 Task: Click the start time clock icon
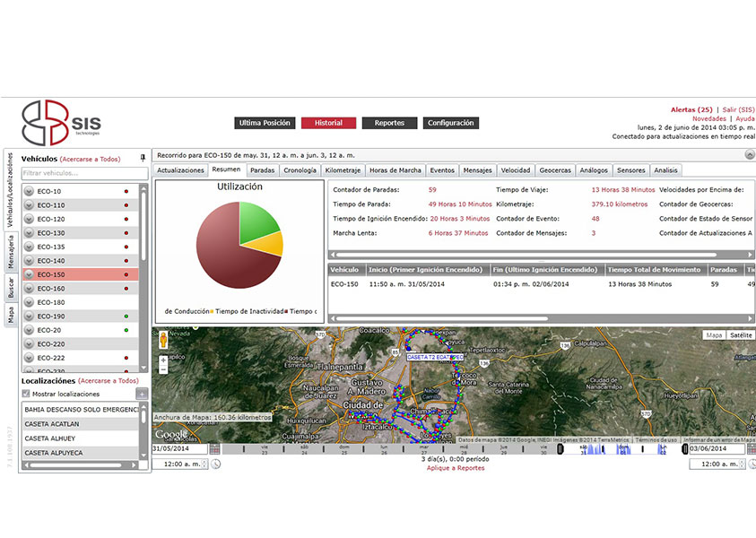pos(216,464)
